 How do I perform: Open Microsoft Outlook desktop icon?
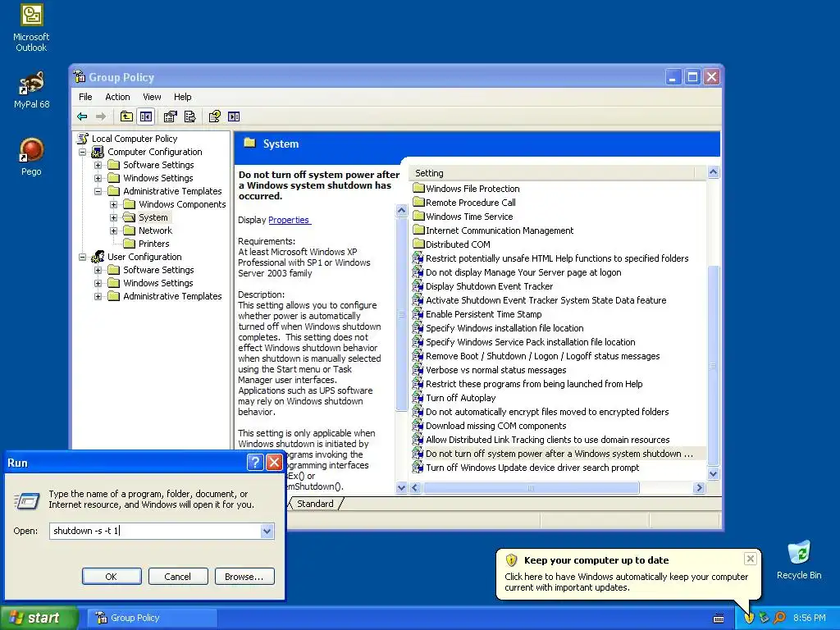pyautogui.click(x=31, y=29)
